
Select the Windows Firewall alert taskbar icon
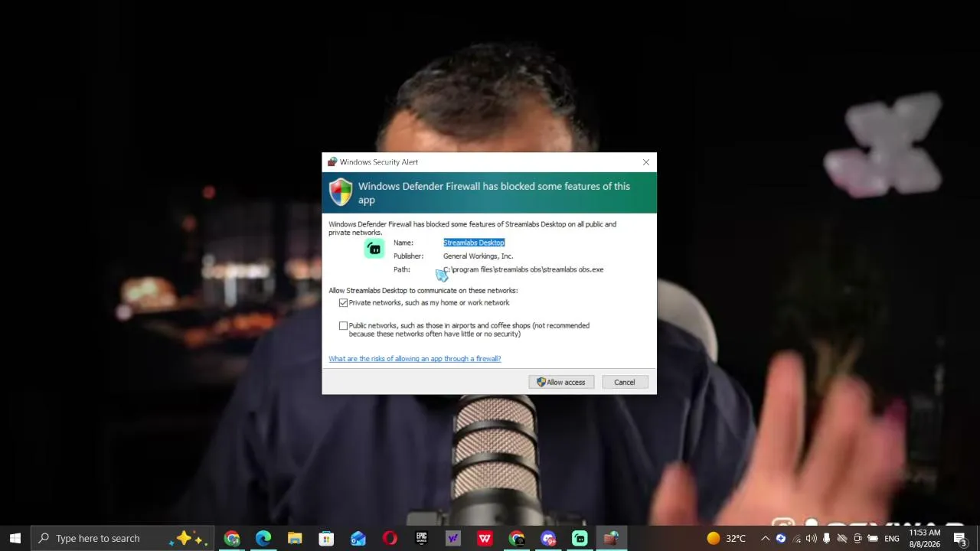coord(611,538)
